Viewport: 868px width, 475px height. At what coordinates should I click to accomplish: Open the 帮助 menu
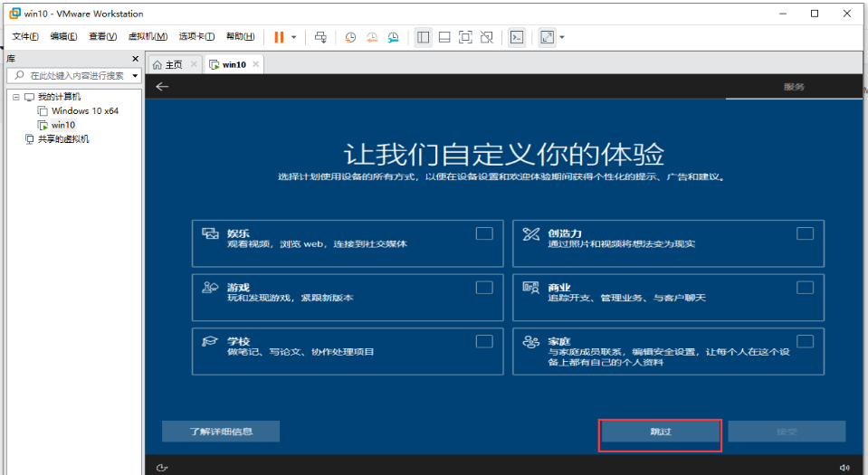240,36
